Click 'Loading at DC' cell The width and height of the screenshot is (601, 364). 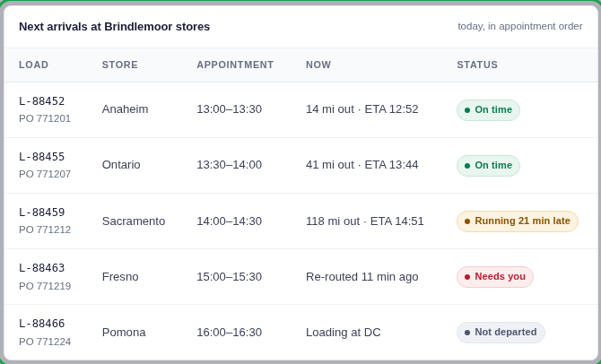click(x=343, y=333)
